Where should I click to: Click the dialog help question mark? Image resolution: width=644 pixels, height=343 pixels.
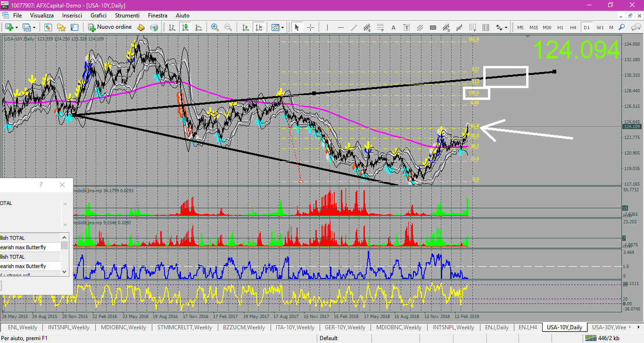point(41,185)
